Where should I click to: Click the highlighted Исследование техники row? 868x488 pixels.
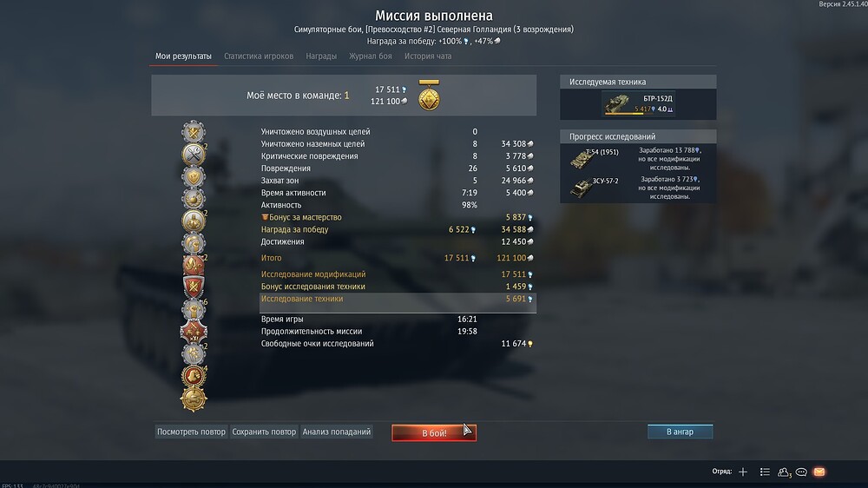[398, 299]
